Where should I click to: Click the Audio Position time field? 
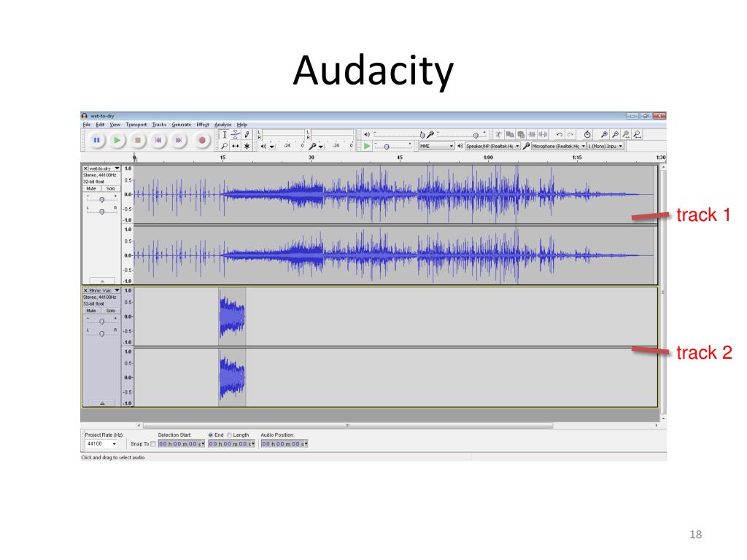285,444
